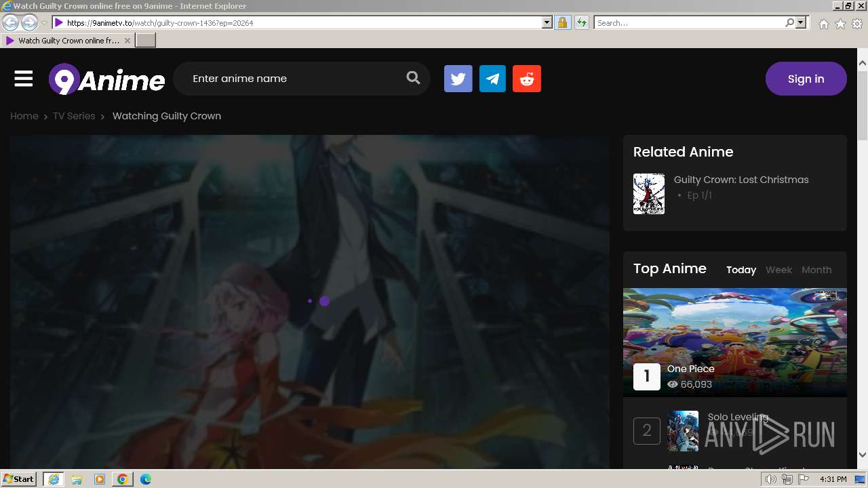Click the browser Search box
This screenshot has width=868, height=488.
690,22
